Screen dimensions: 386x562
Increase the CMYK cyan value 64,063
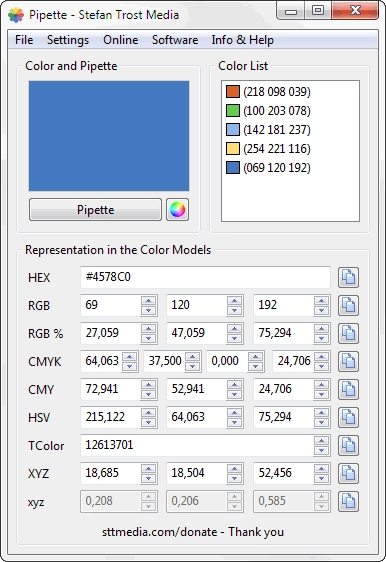point(129,357)
